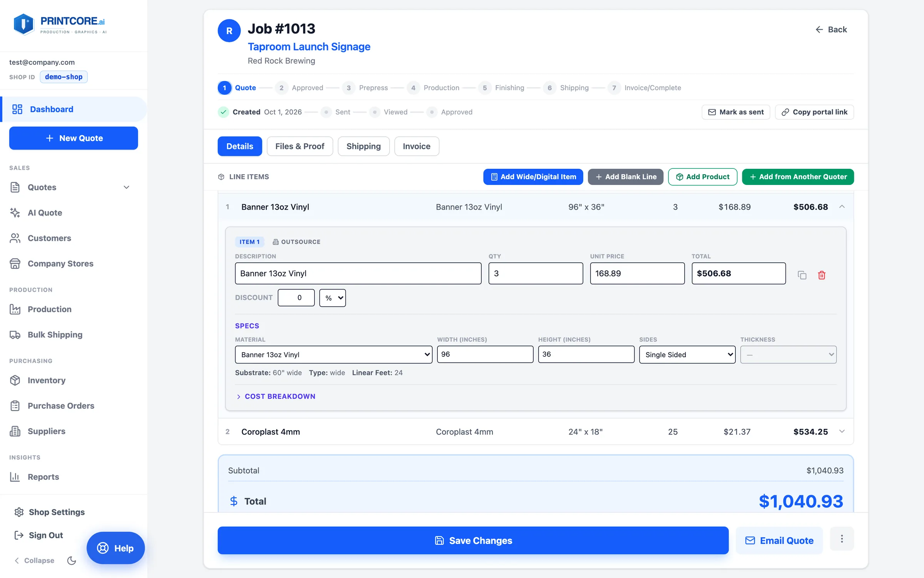Click Email Quote button
The width and height of the screenshot is (924, 578).
(779, 541)
